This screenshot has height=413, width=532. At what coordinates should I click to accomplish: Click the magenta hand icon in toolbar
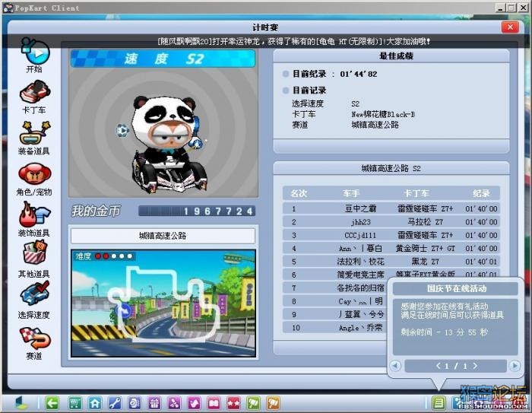coord(194,403)
